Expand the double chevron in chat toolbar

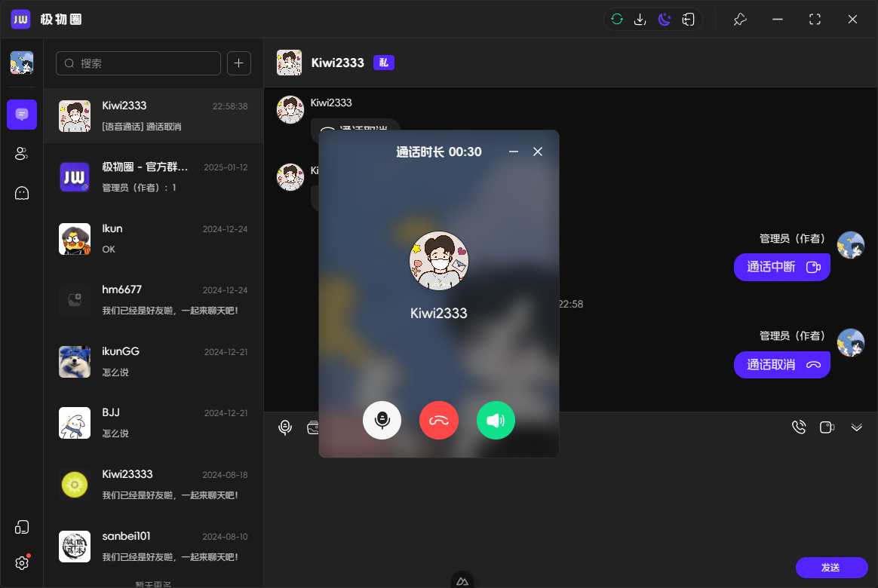pos(856,427)
